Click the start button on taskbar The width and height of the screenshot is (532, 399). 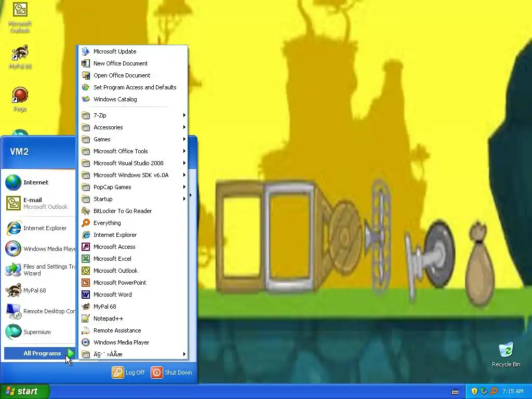[24, 391]
